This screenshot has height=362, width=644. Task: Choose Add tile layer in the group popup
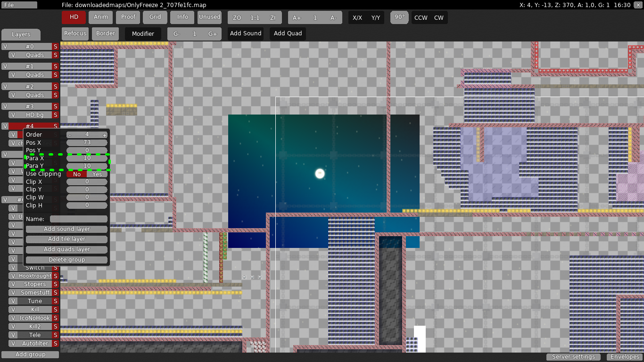point(66,239)
